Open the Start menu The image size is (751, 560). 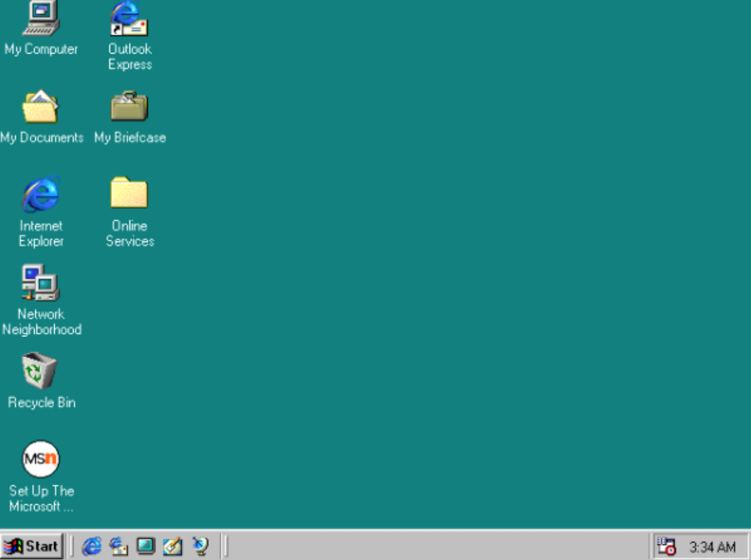tap(32, 546)
